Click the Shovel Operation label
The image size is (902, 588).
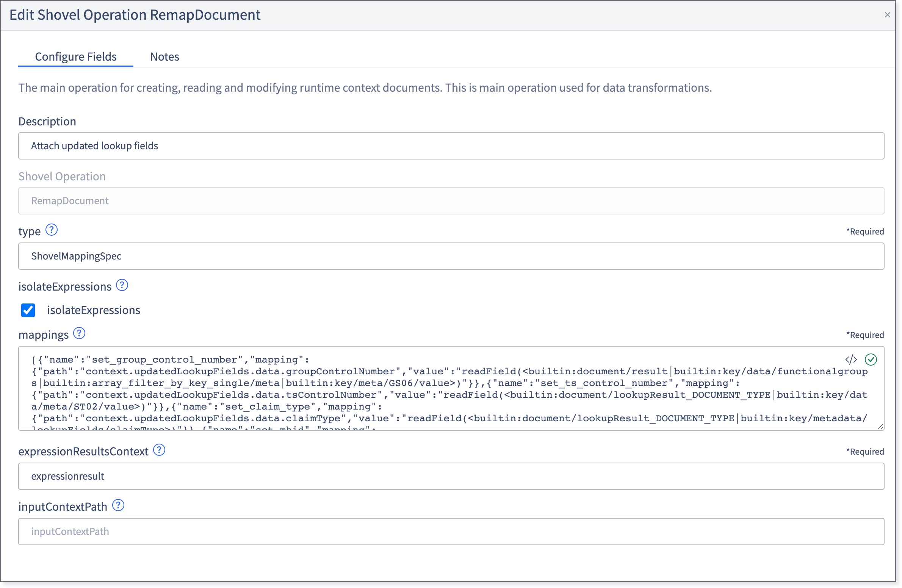point(62,176)
